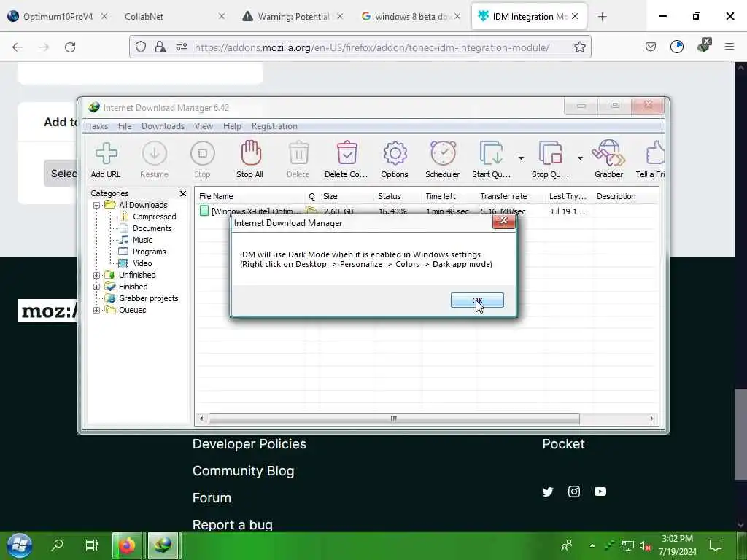Viewport: 747px width, 560px height.
Task: Open a new Firefox tab
Action: coord(602,17)
